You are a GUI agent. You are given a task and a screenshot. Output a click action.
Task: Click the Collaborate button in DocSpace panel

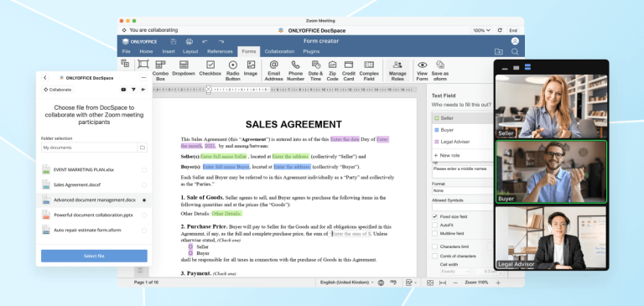click(x=58, y=90)
